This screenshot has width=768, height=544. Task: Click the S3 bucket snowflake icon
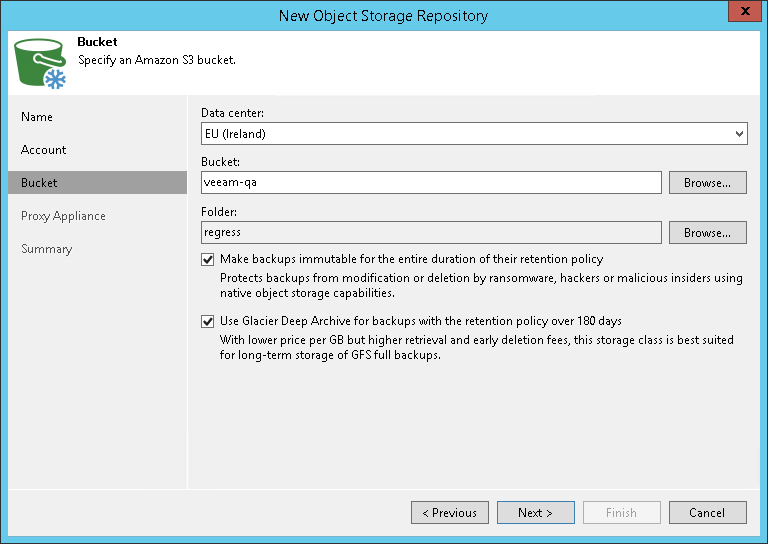(40, 64)
